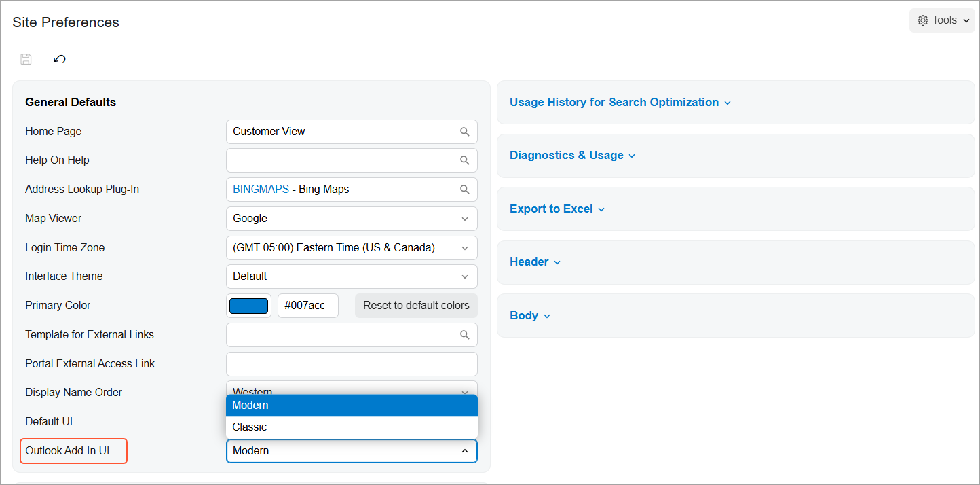Click the gear icon beside Tools

coord(922,20)
